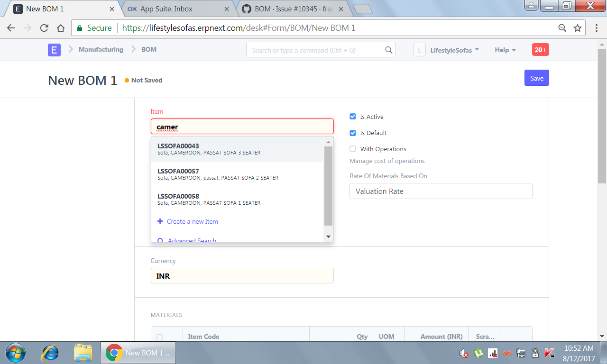
Task: Open the 20+ notifications badge
Action: pos(540,49)
